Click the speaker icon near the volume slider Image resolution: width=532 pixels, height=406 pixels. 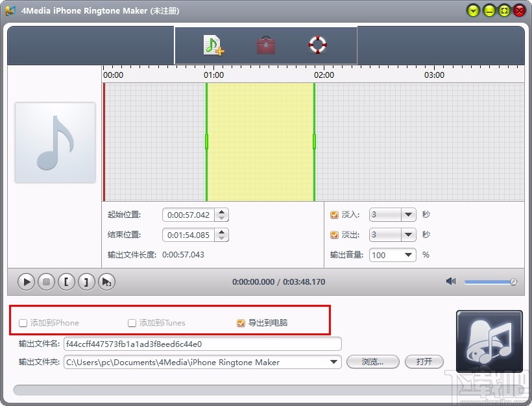point(451,281)
